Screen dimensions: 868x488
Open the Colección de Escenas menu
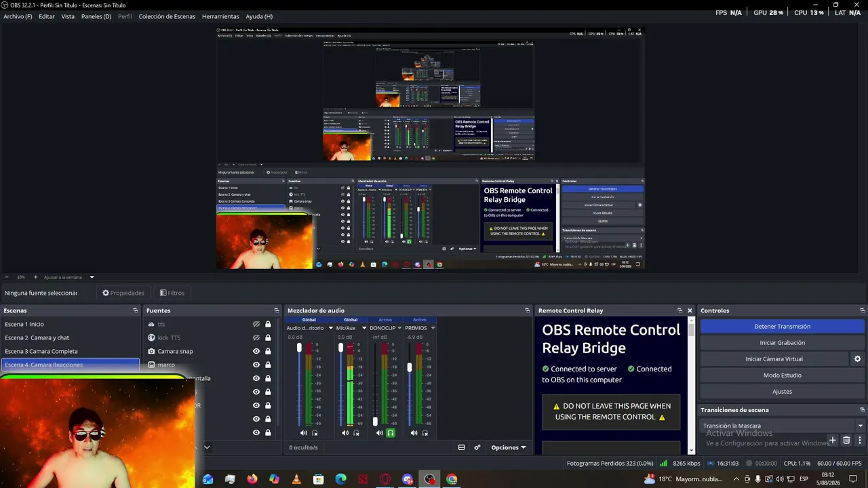pyautogui.click(x=167, y=16)
